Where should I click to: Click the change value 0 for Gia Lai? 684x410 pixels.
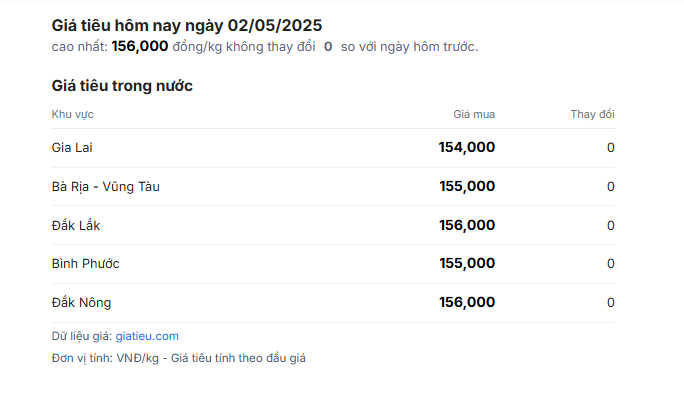(611, 147)
